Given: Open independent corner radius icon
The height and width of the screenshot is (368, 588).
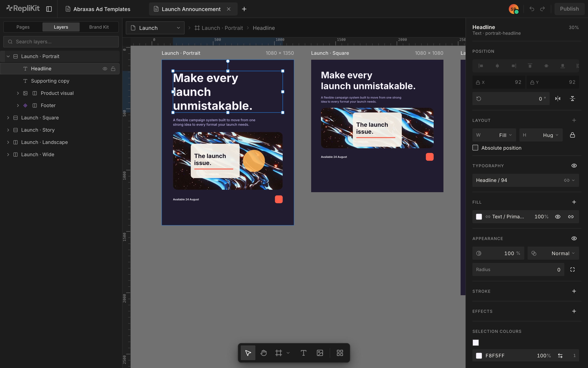Looking at the screenshot, I should point(572,269).
